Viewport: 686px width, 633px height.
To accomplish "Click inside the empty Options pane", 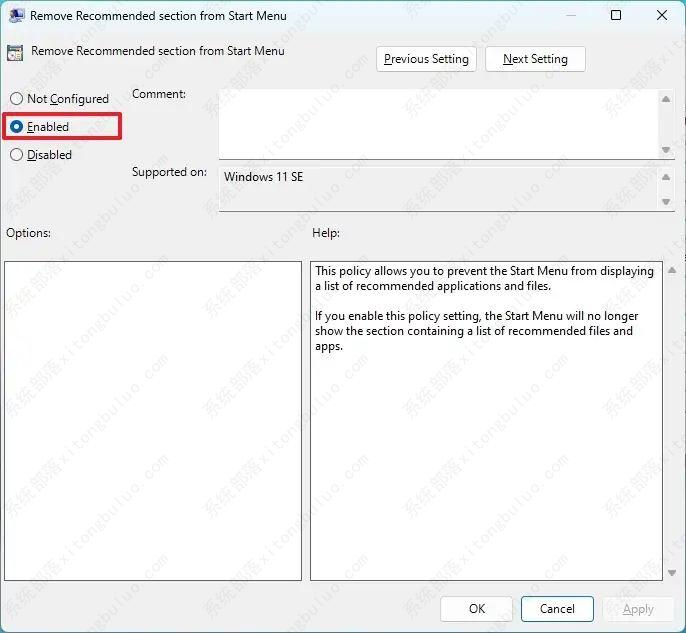I will click(153, 420).
